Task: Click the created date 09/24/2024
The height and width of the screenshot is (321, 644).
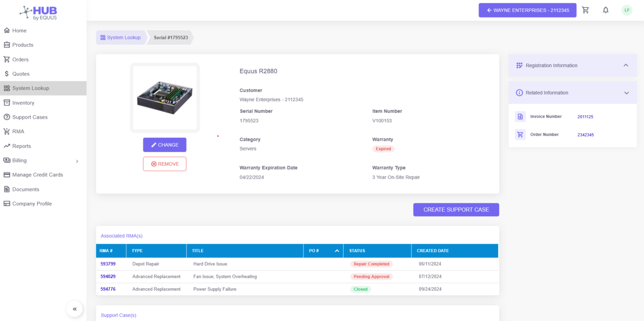Action: 430,289
